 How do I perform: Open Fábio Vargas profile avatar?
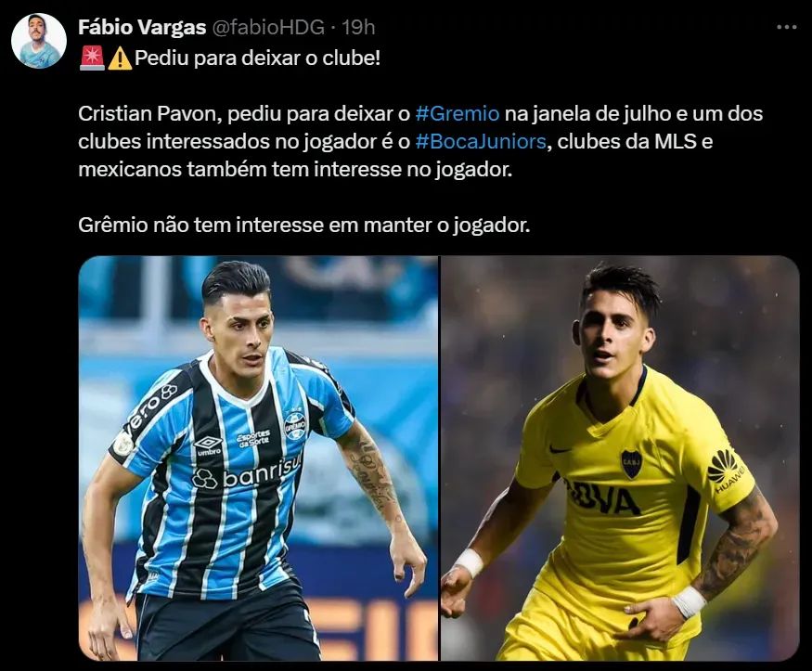(x=39, y=41)
